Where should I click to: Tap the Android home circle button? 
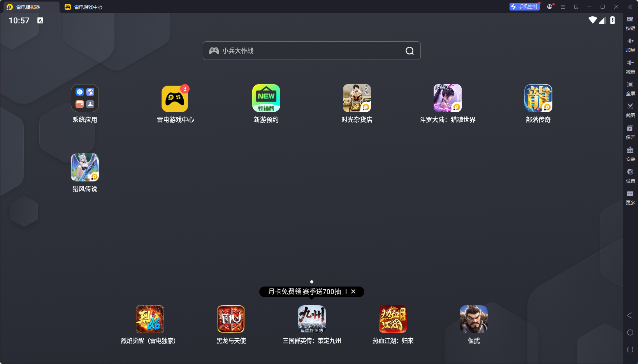pyautogui.click(x=630, y=332)
